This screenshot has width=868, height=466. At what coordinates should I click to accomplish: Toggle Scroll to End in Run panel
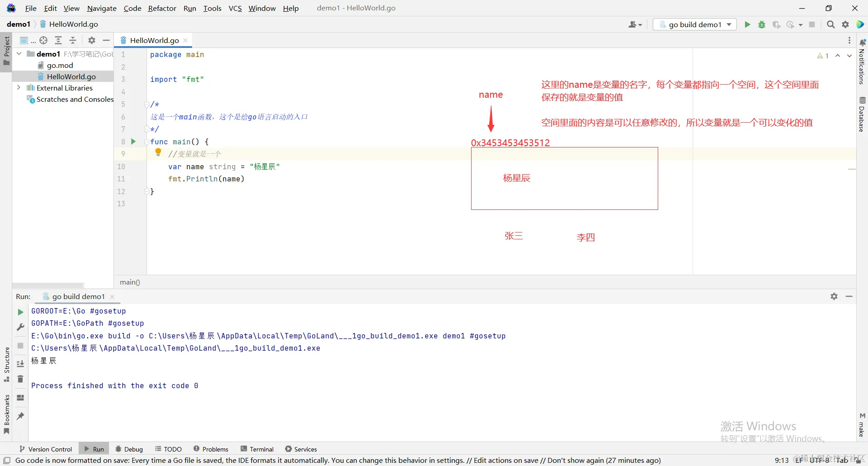pos(20,364)
